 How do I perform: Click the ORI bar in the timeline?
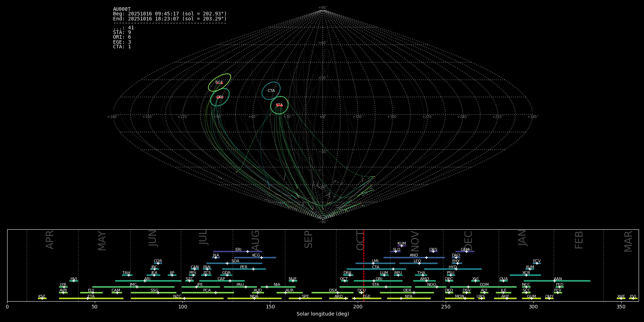(378, 281)
